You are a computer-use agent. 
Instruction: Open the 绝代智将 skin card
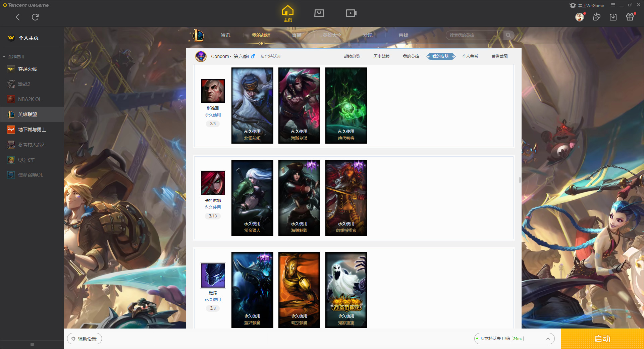click(x=346, y=105)
